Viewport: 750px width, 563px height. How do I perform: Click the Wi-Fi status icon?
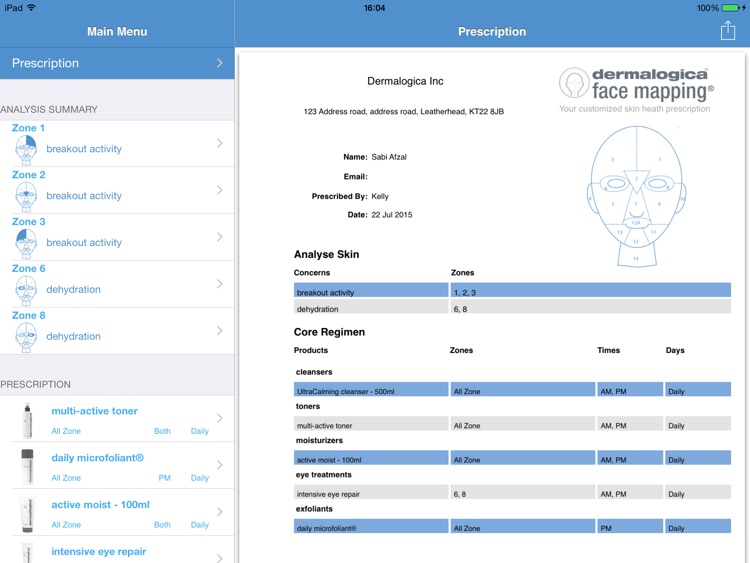click(32, 7)
